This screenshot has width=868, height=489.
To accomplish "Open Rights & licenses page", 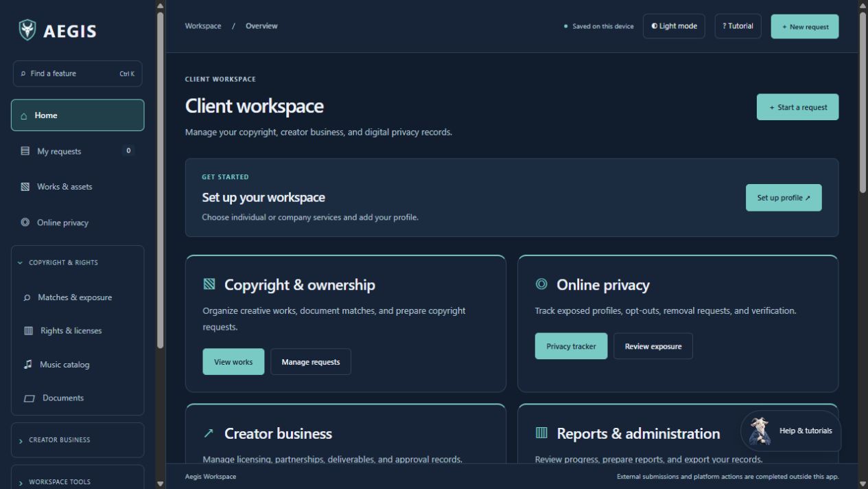I will coord(78,330).
